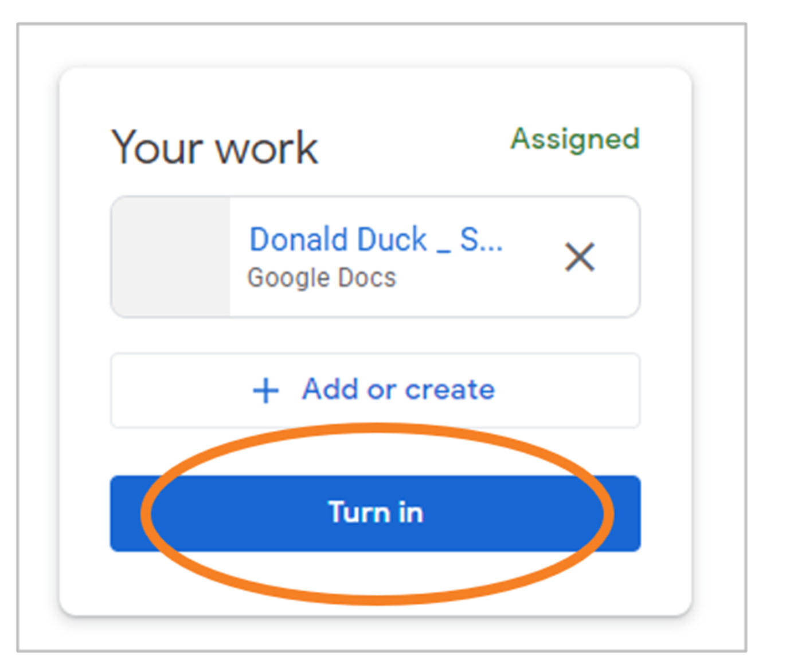This screenshot has width=786, height=672.
Task: Submit the assignment using the blue button
Action: coord(376,513)
